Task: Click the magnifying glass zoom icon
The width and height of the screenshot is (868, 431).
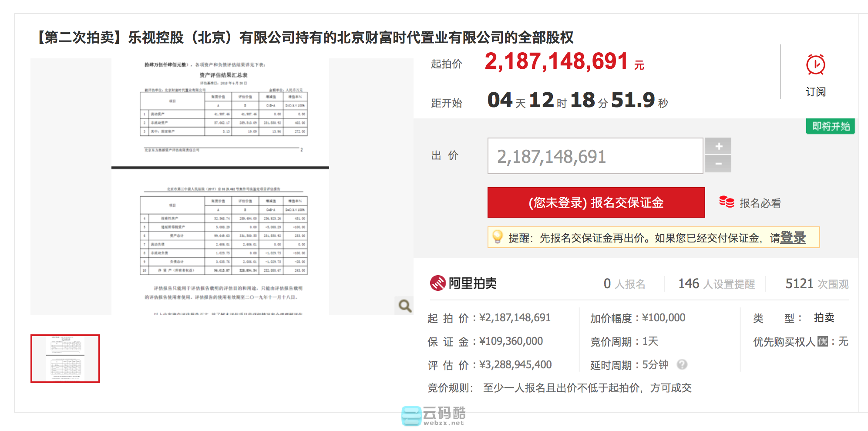Action: pyautogui.click(x=405, y=306)
